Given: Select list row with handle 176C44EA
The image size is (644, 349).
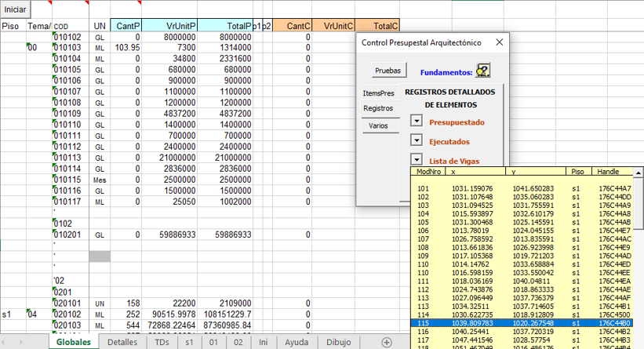Looking at the screenshot, I should coord(521,281).
